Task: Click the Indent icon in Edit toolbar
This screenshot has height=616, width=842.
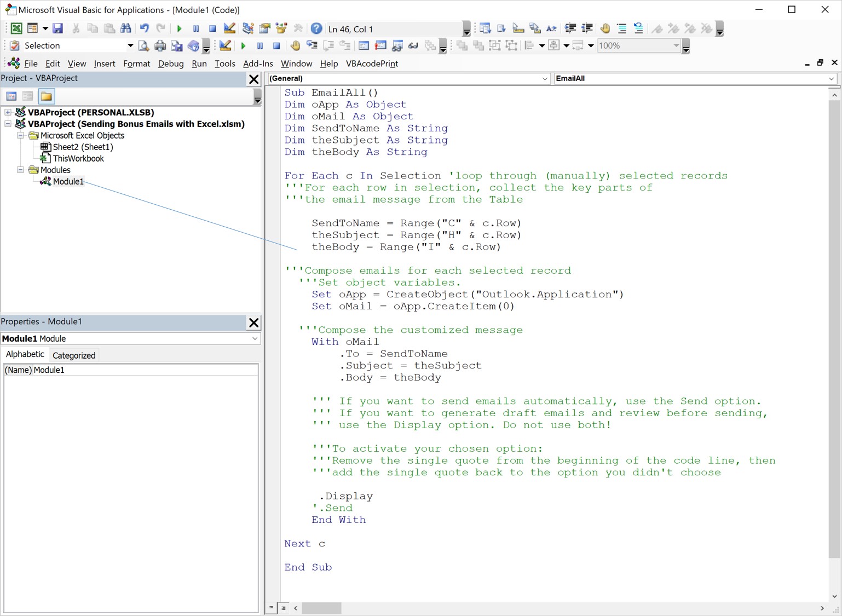Action: (570, 28)
